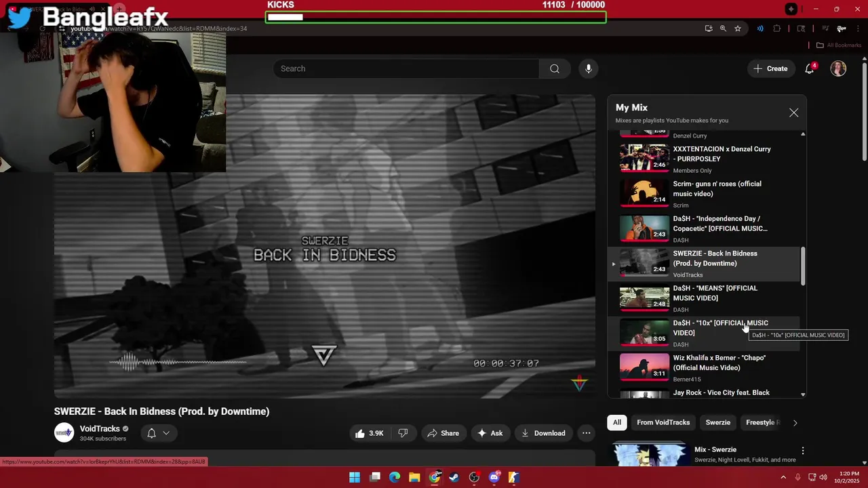Image resolution: width=868 pixels, height=488 pixels.
Task: Open the Chrome profile icon
Action: pos(842,28)
